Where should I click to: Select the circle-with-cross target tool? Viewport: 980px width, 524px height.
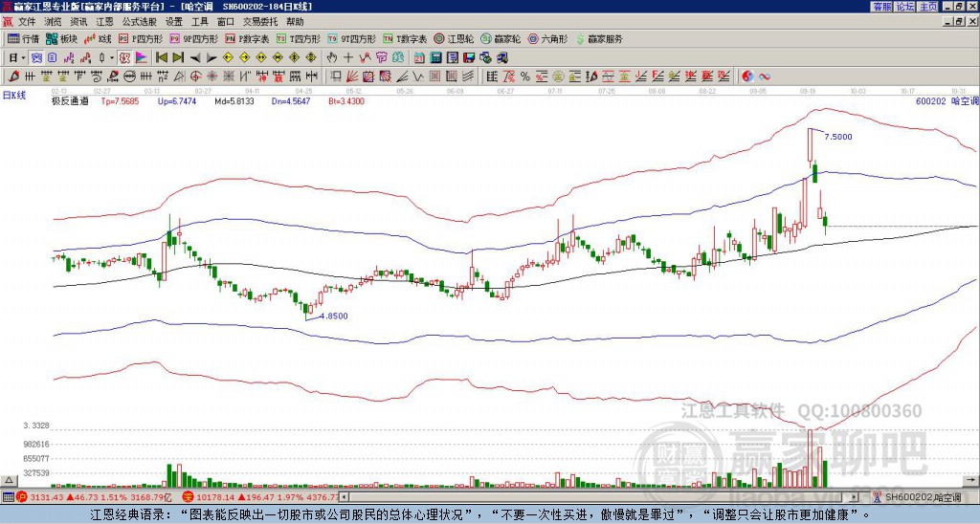click(195, 76)
